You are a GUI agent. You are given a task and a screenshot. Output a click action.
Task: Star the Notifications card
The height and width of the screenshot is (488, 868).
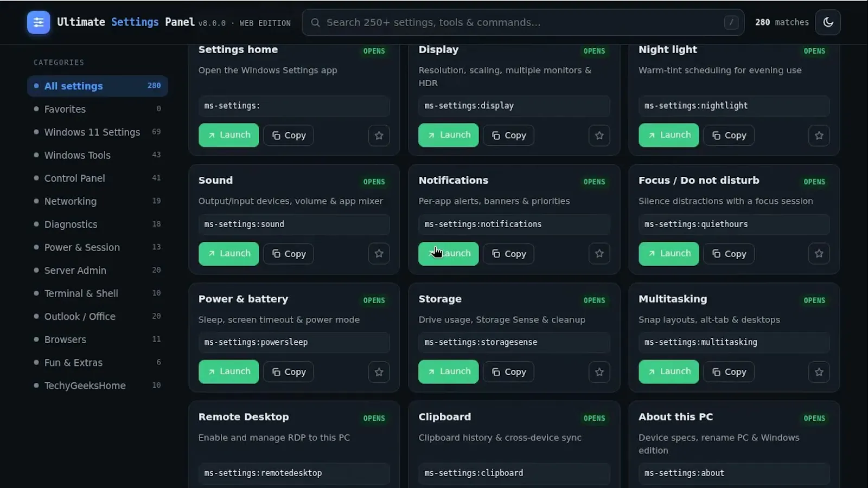click(599, 254)
